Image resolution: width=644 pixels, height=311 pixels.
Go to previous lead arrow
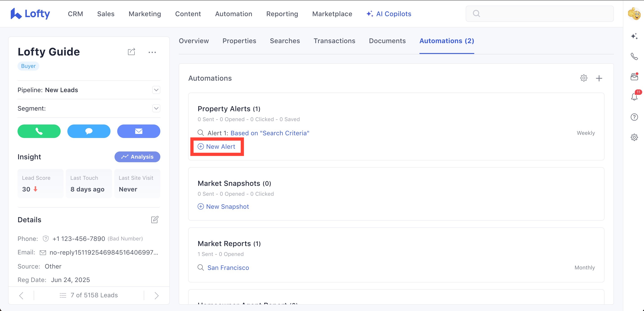(21, 295)
